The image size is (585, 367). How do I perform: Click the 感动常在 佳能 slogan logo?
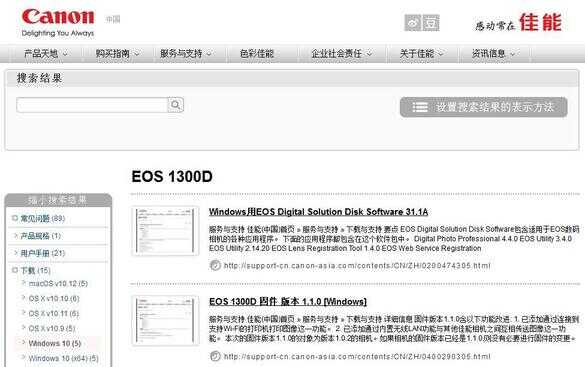519,23
